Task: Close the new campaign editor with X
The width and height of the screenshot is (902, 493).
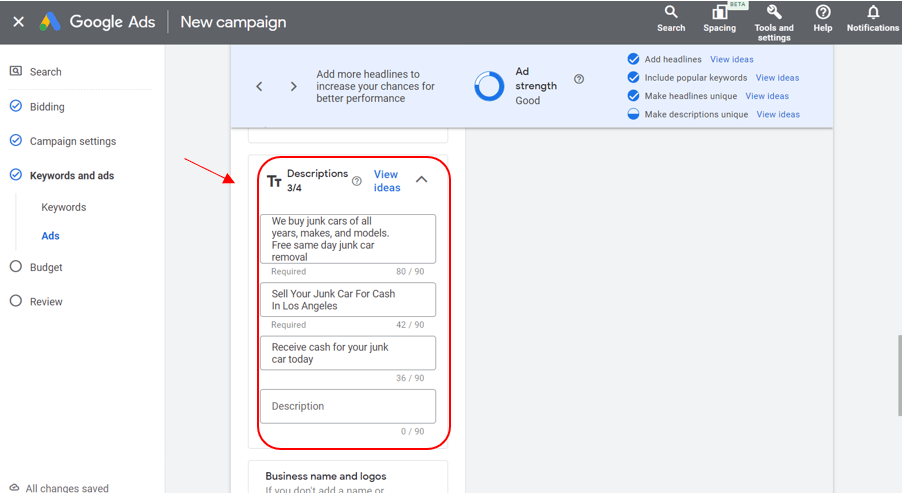Action: click(18, 22)
